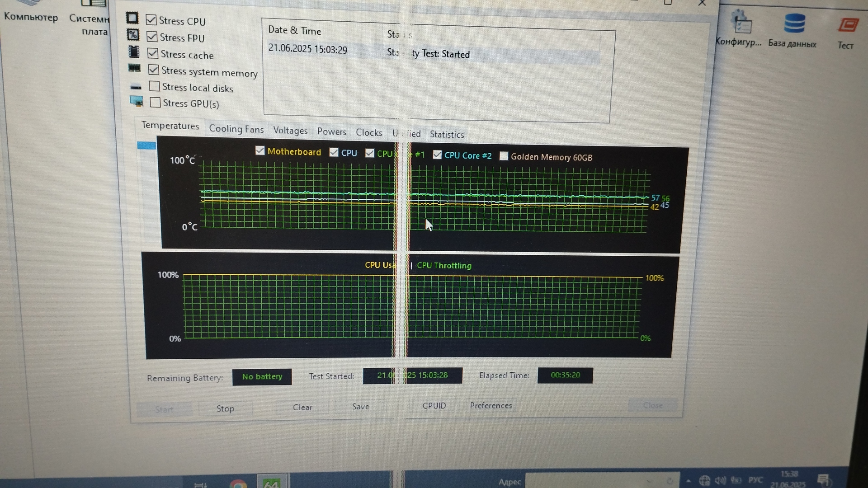The height and width of the screenshot is (488, 868).
Task: Enable the Golden Memory 60GB graph checkbox
Action: pyautogui.click(x=503, y=156)
